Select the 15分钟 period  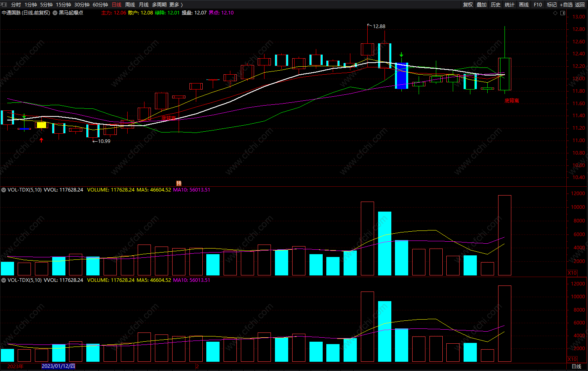click(x=63, y=4)
